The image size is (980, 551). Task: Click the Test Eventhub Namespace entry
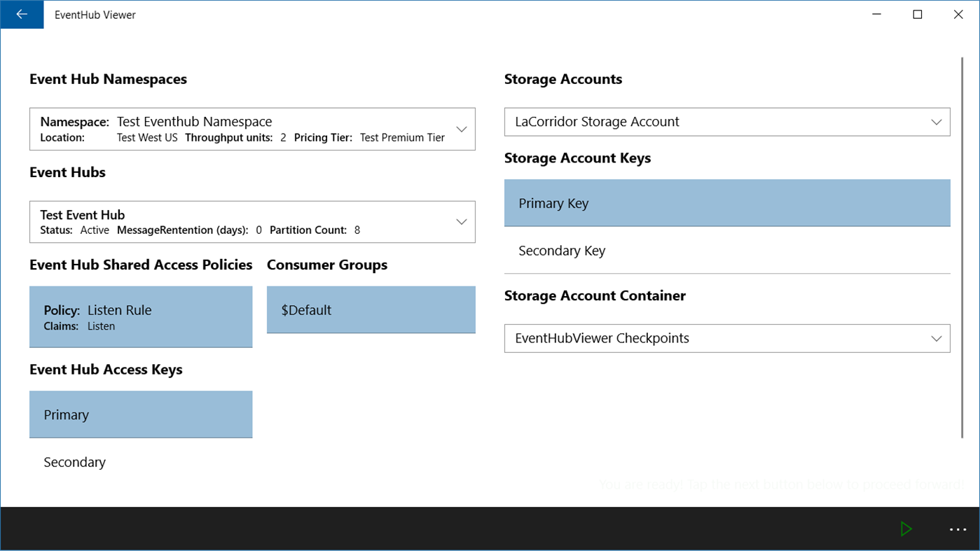(194, 121)
